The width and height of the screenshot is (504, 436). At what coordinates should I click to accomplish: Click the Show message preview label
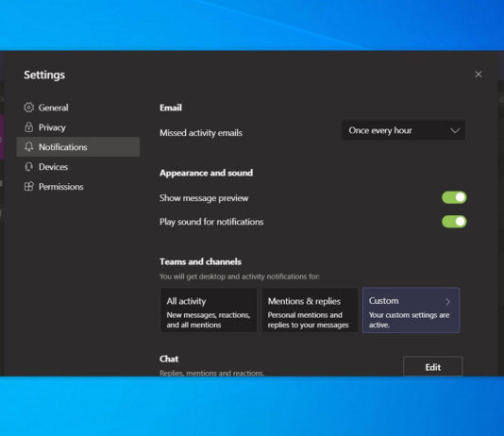point(204,198)
